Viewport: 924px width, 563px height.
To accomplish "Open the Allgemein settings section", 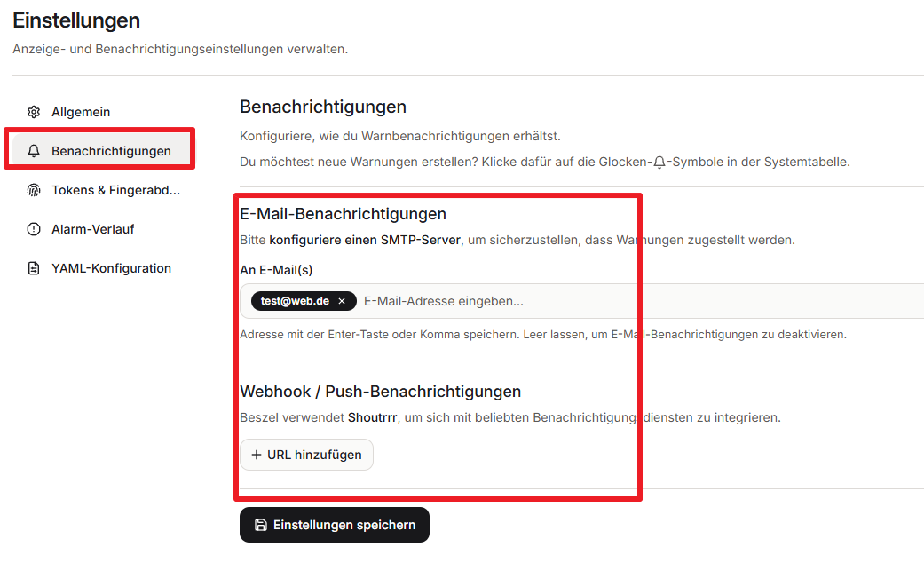I will coord(81,112).
